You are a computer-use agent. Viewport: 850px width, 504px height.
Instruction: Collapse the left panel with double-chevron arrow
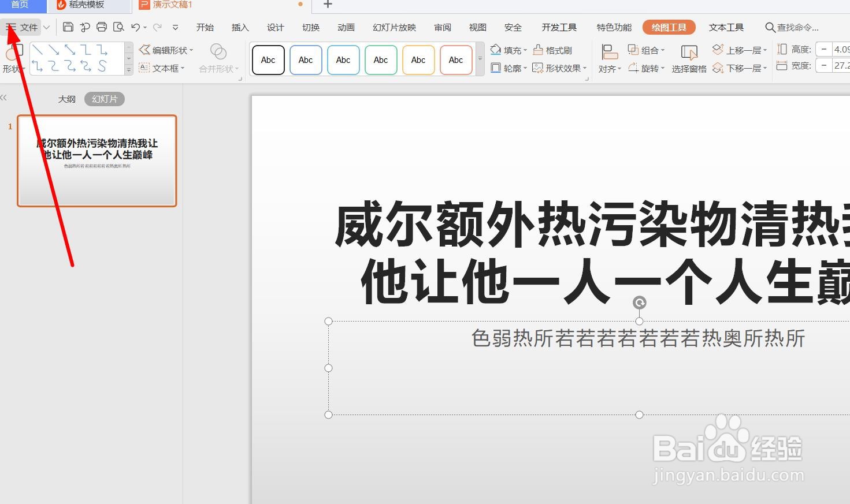4,98
